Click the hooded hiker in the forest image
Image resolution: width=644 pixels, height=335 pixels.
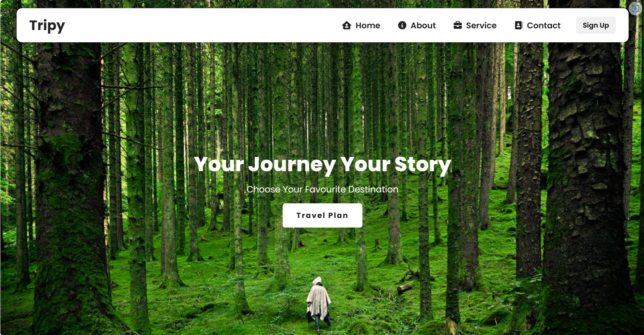[x=318, y=303]
